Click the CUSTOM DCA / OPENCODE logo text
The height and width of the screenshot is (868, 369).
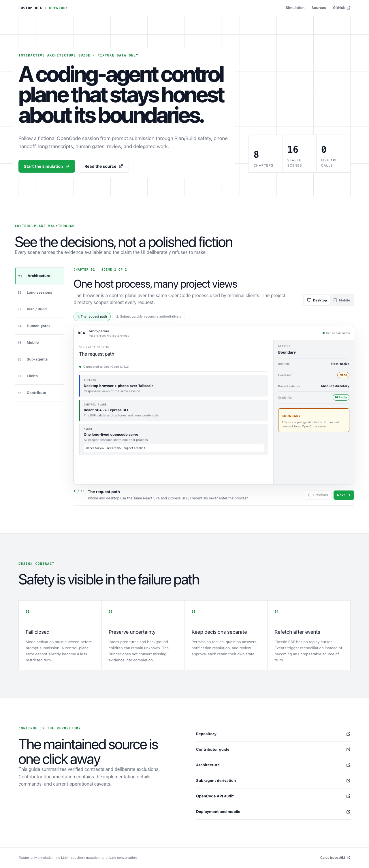point(43,8)
